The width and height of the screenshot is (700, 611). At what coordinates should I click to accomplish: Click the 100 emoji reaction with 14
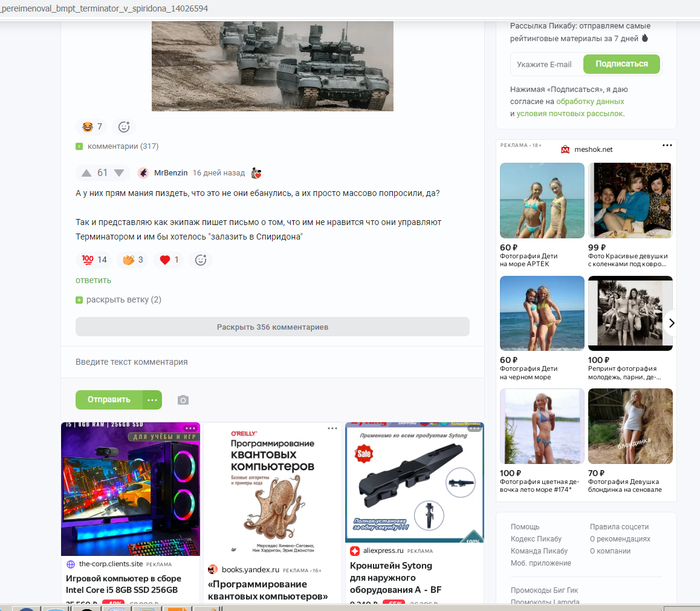pos(94,260)
